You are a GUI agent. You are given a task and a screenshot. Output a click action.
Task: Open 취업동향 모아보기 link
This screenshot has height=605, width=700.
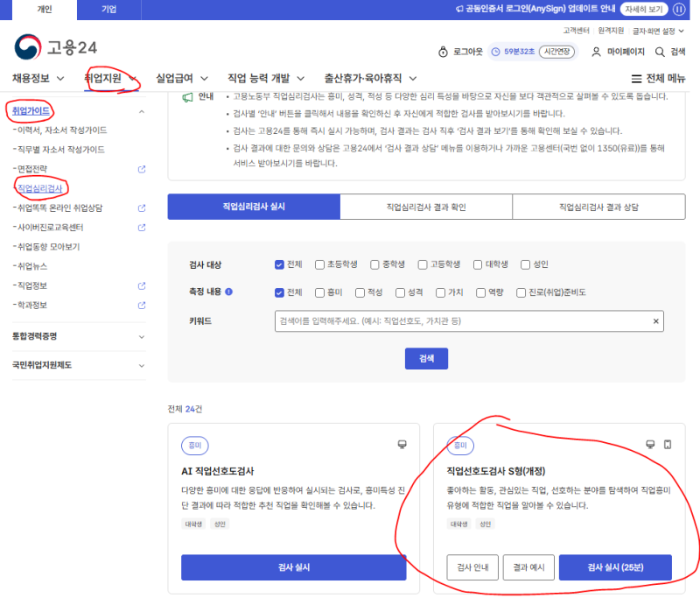[48, 247]
